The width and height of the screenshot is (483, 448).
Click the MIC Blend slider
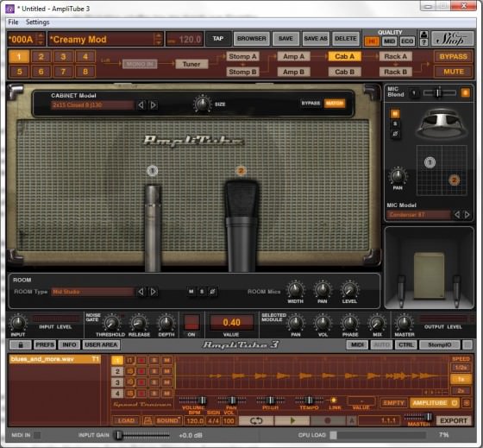440,93
